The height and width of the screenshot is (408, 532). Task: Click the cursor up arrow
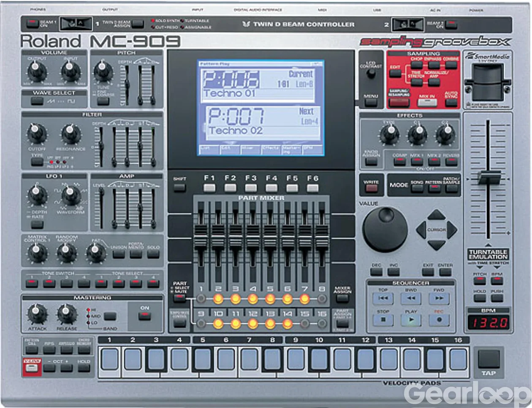coord(436,215)
